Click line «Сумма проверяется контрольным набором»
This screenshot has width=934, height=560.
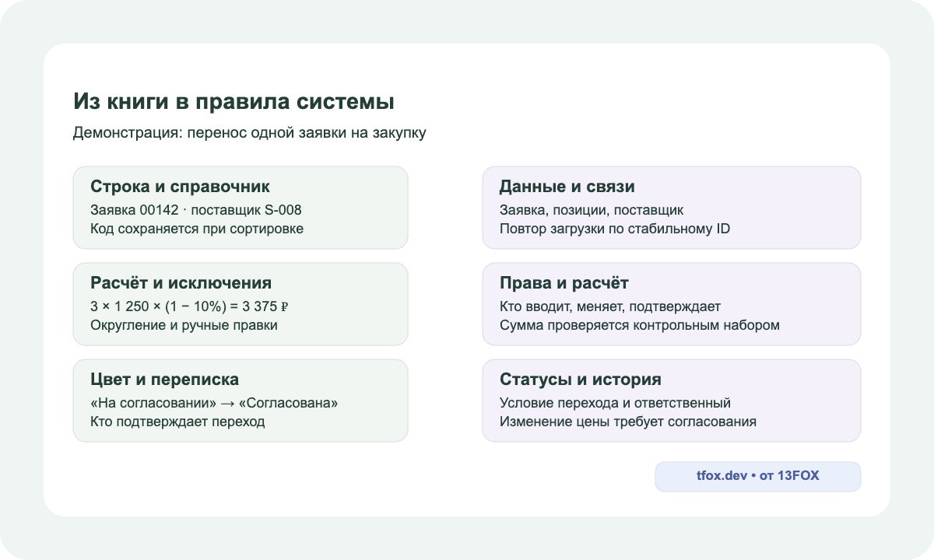(x=640, y=325)
